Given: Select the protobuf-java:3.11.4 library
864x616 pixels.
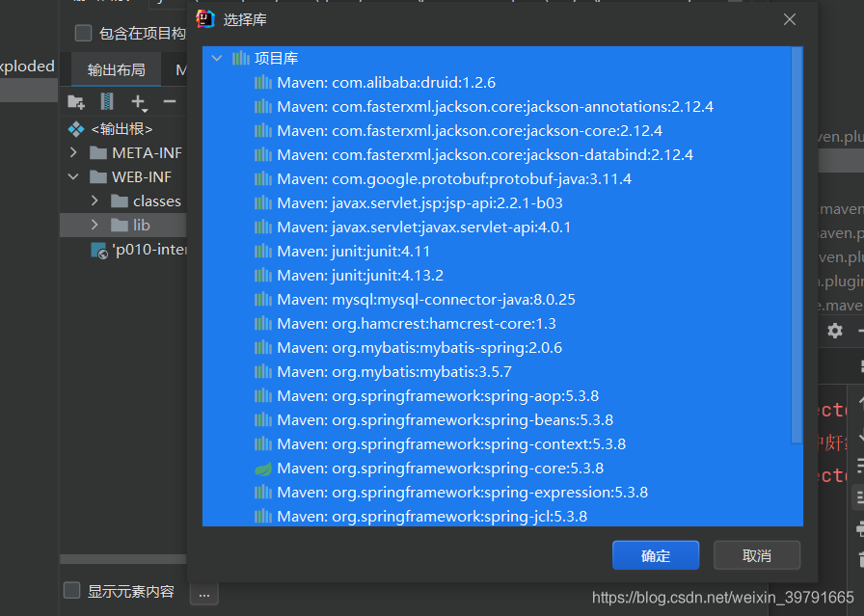Looking at the screenshot, I should 454,179.
